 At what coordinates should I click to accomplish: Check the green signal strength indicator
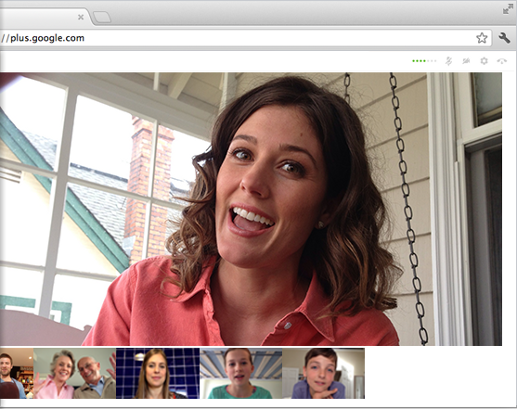tap(424, 61)
